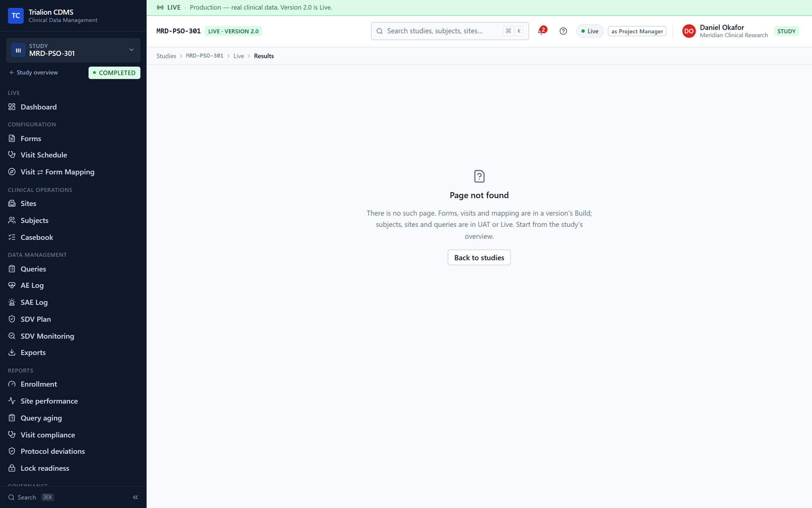Click the 'Page not found' heading
This screenshot has height=508, width=812.
point(479,195)
